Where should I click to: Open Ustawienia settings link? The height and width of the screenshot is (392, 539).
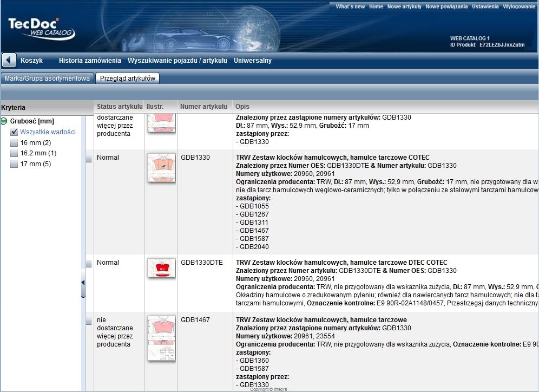click(x=485, y=6)
